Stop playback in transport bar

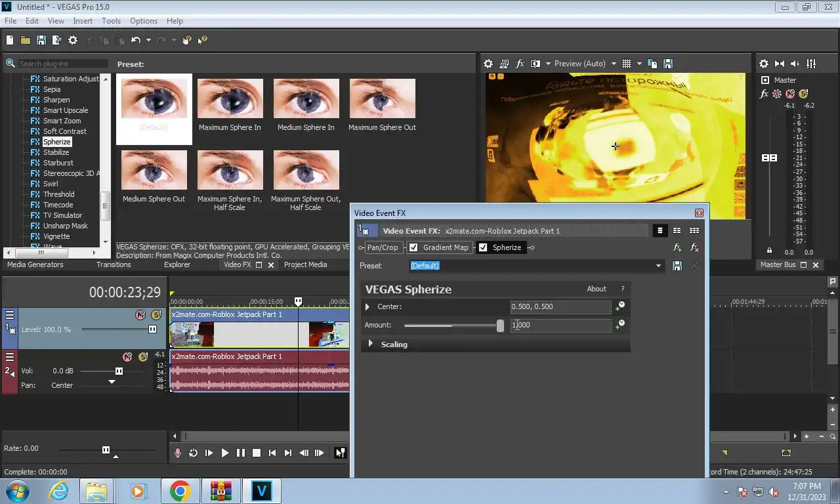(257, 453)
